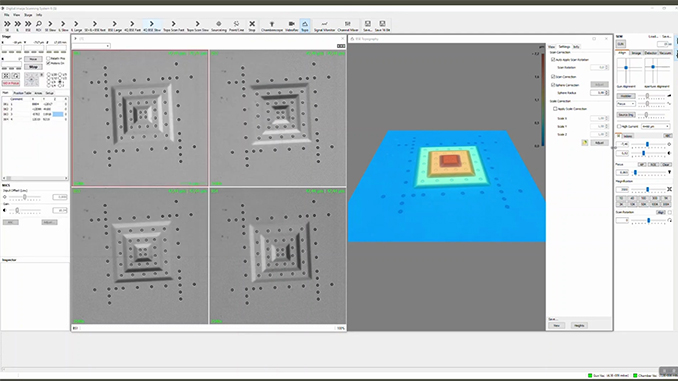The width and height of the screenshot is (678, 381).
Task: Select the Point/Line tool
Action: pos(236,26)
